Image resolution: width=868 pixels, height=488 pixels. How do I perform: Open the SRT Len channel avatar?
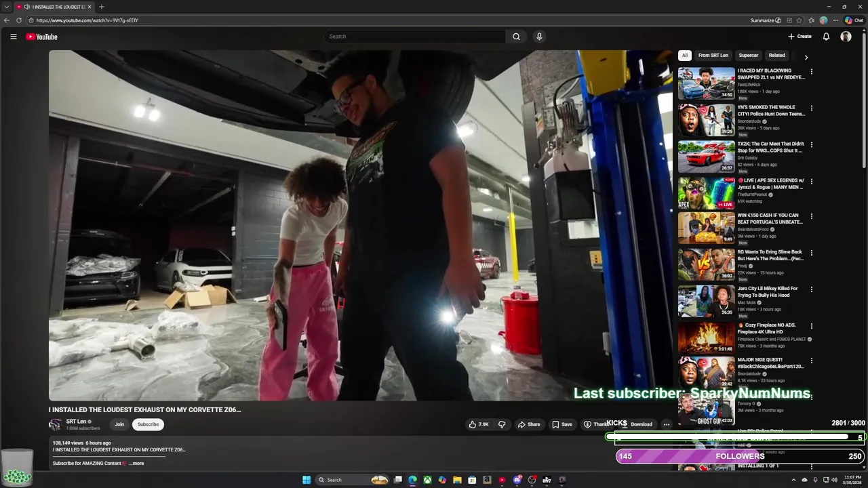55,425
